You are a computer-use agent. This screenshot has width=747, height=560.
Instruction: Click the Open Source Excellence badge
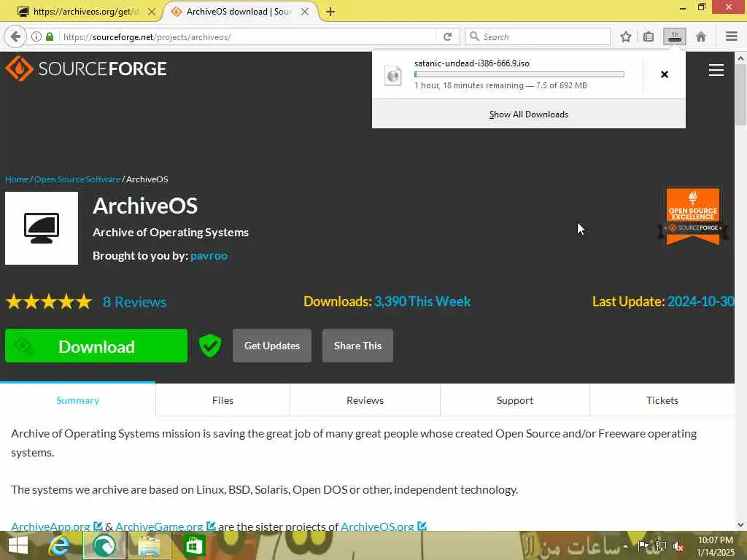[x=693, y=216]
